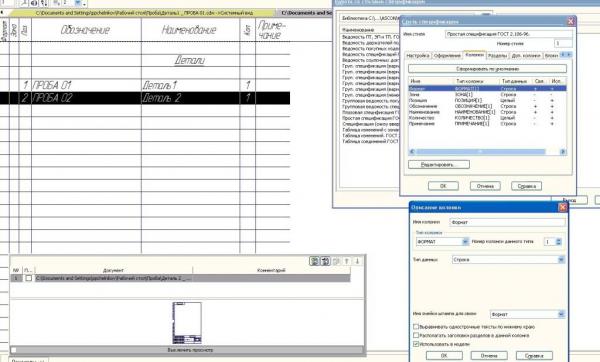The image size is (600, 362).
Task: Click 'Сформировать по умолчанию' button
Action: (488, 69)
